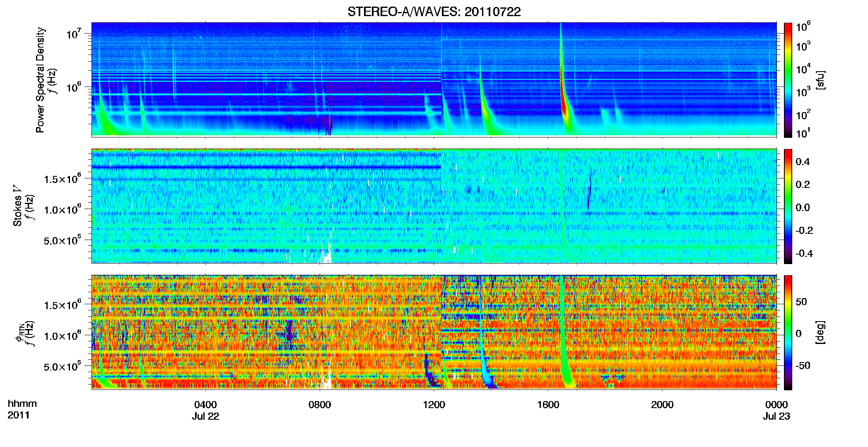Click the hhmm 2011 axis legend
The height and width of the screenshot is (447, 868).
(x=22, y=409)
